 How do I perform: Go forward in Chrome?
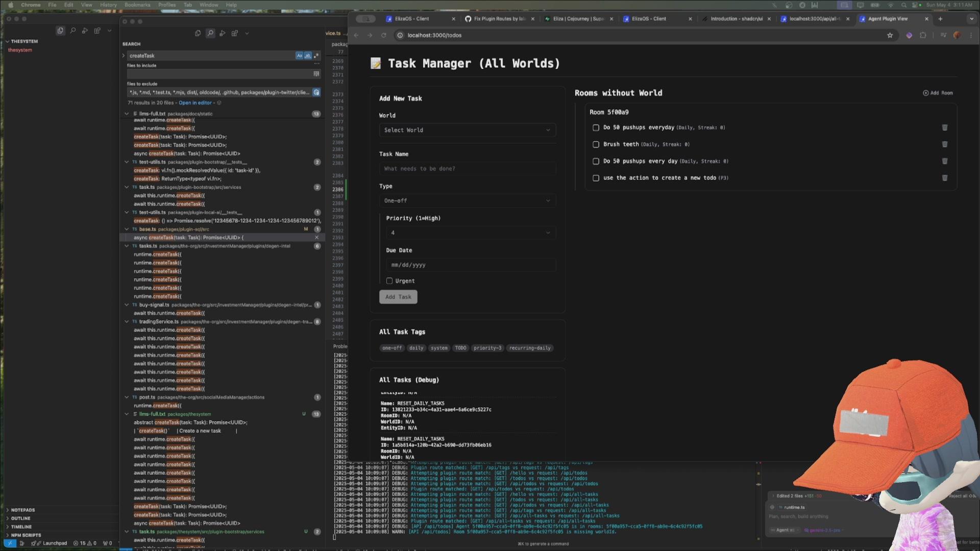coord(370,35)
